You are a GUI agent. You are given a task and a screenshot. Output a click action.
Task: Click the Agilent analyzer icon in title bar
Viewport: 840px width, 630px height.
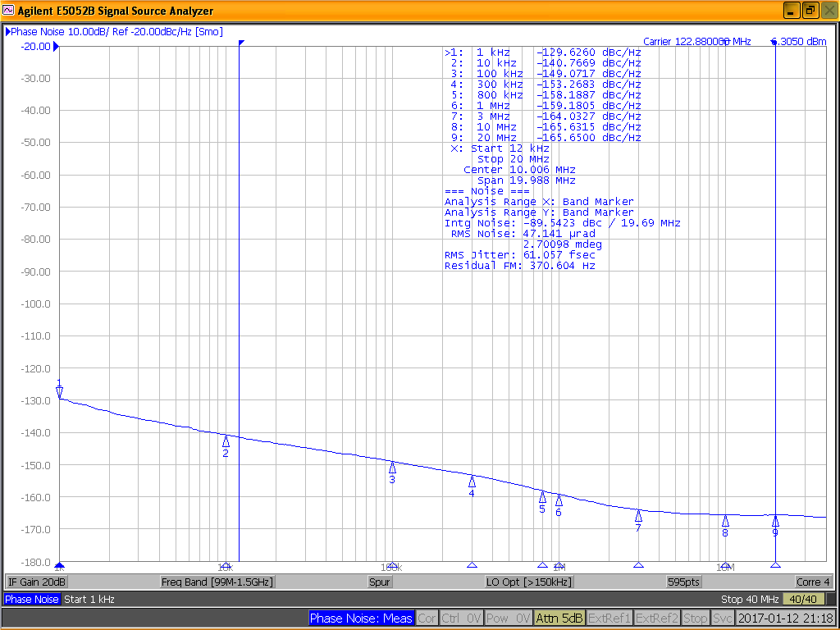(x=8, y=10)
